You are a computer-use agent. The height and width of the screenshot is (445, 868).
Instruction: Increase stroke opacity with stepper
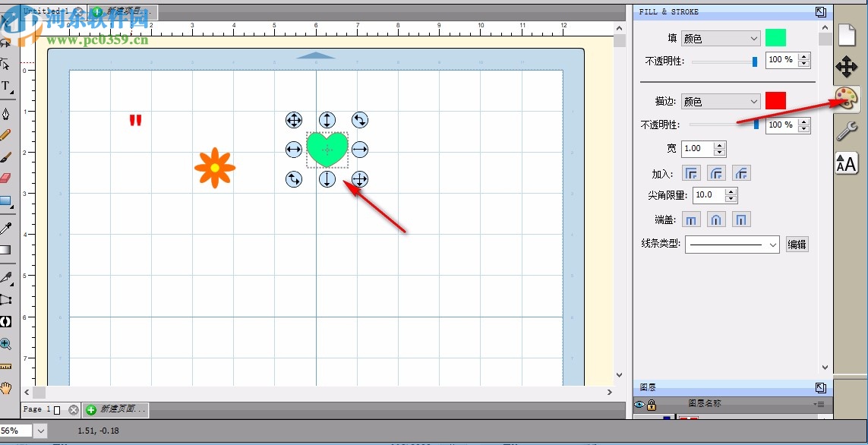coord(803,122)
